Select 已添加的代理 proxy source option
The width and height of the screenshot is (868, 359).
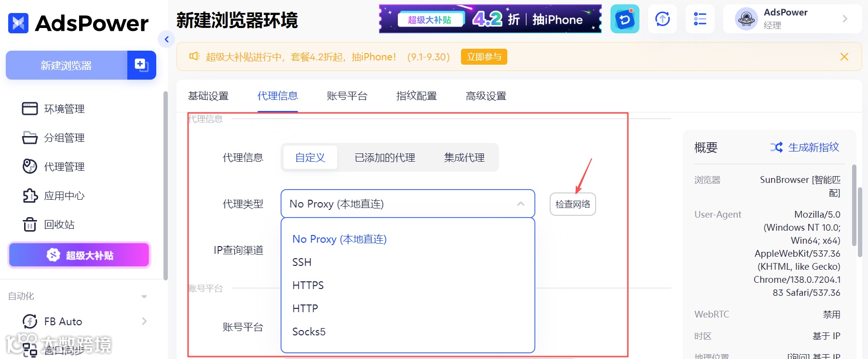pyautogui.click(x=385, y=157)
